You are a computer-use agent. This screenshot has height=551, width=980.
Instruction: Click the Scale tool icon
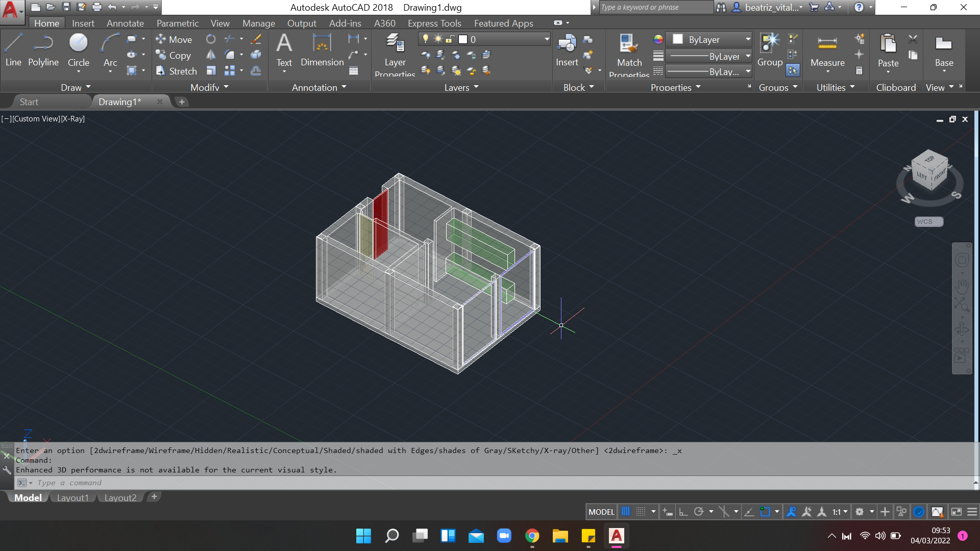(211, 70)
